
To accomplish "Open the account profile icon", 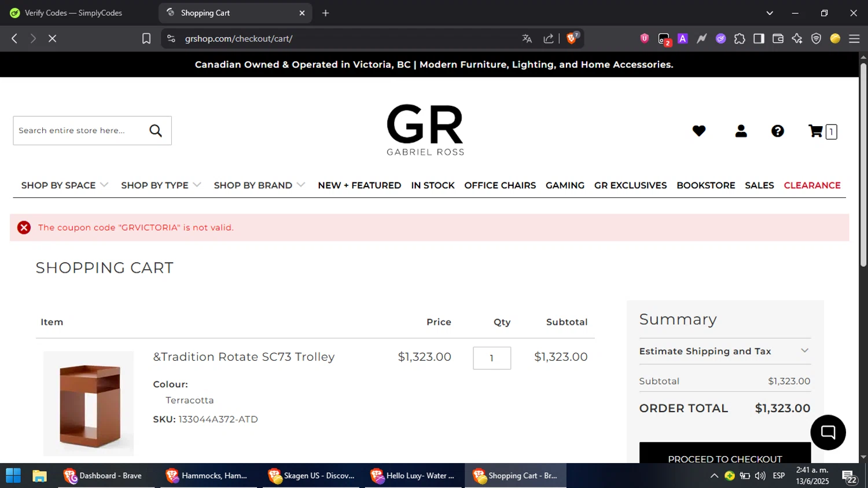I will click(741, 131).
